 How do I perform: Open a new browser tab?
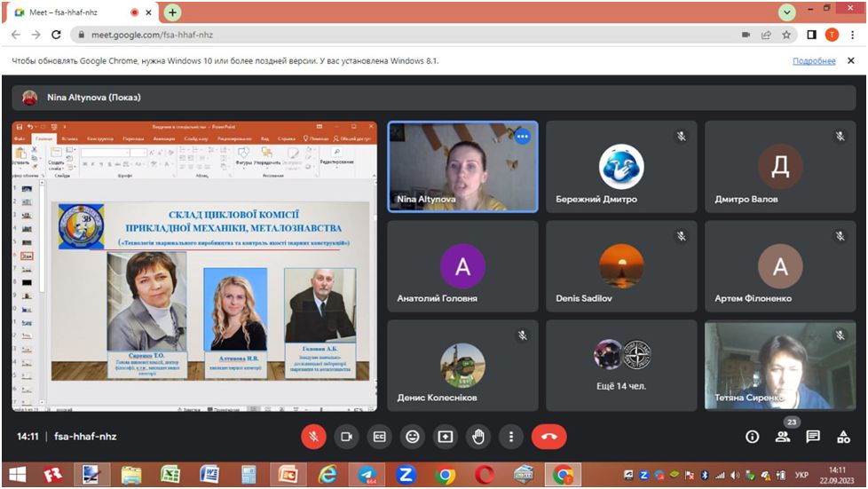click(x=173, y=12)
